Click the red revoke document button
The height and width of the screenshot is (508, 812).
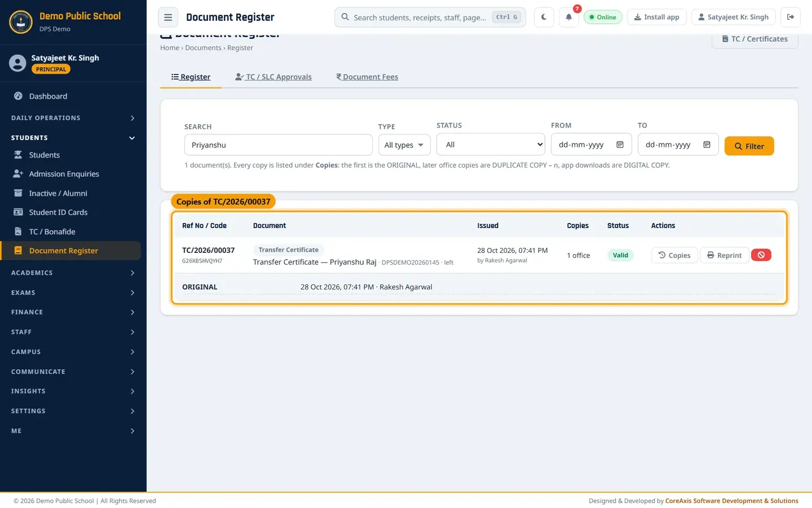(x=761, y=255)
